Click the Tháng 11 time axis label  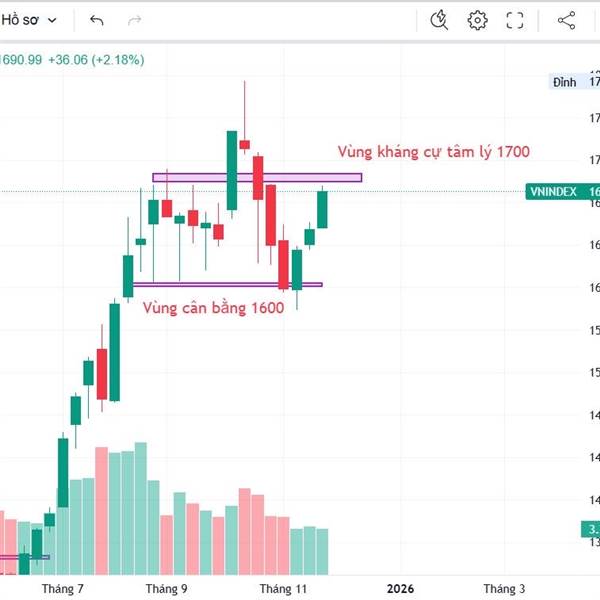[x=282, y=589]
